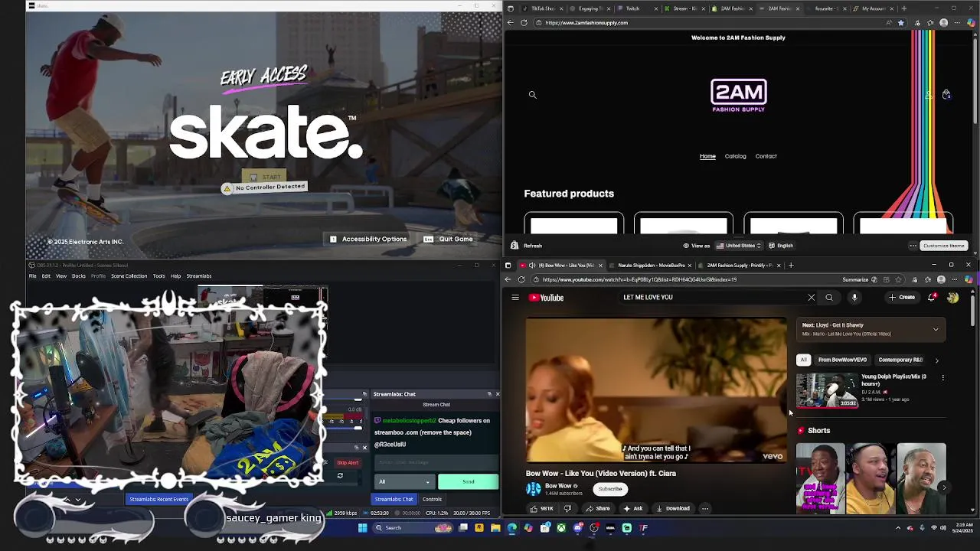Click the YouTube logo
Viewport: 980px width, 551px height.
(x=547, y=298)
